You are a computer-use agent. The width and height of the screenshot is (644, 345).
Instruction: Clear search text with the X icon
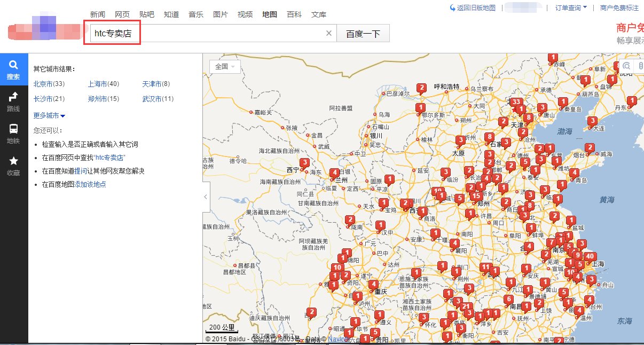[x=329, y=34]
